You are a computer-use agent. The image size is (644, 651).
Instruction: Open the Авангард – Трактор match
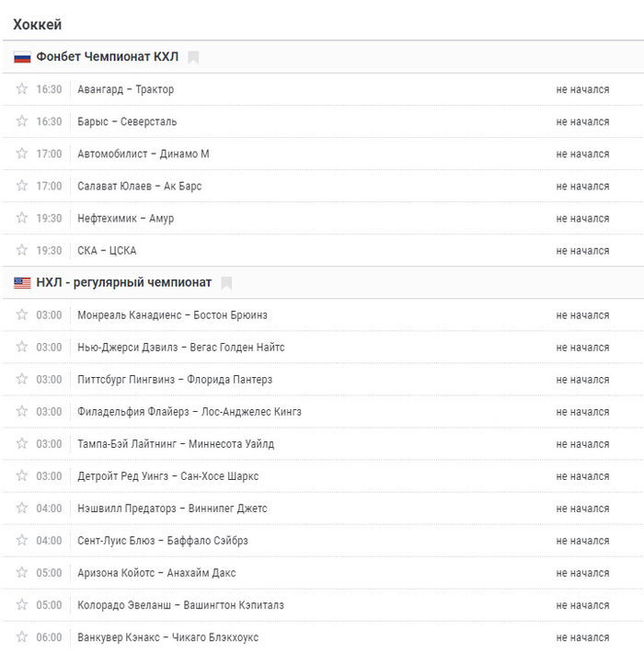point(125,89)
